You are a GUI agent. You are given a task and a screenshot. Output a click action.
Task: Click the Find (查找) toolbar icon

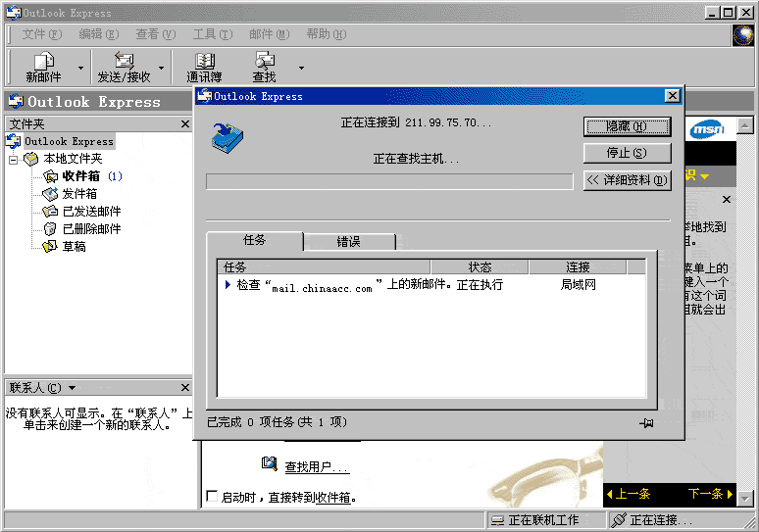pos(265,68)
